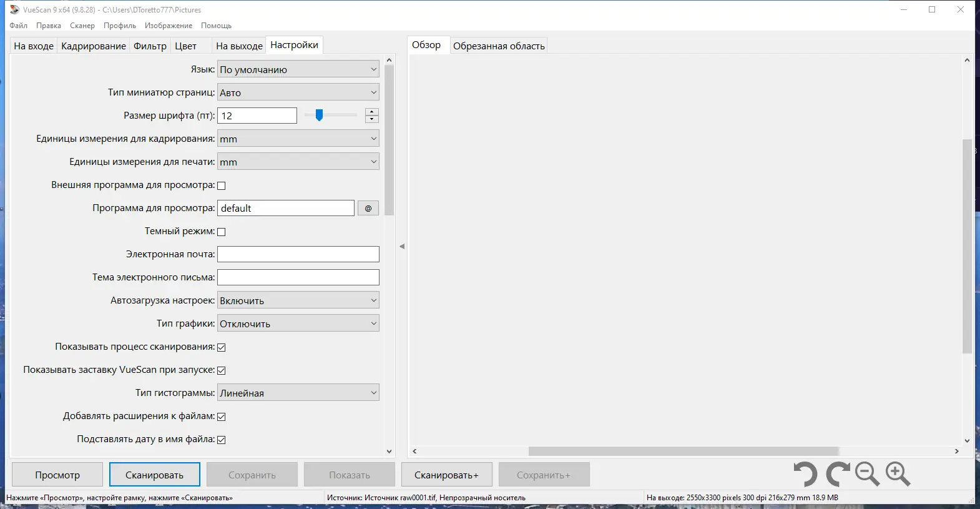Zoom in using the magnifier plus icon

(x=898, y=474)
